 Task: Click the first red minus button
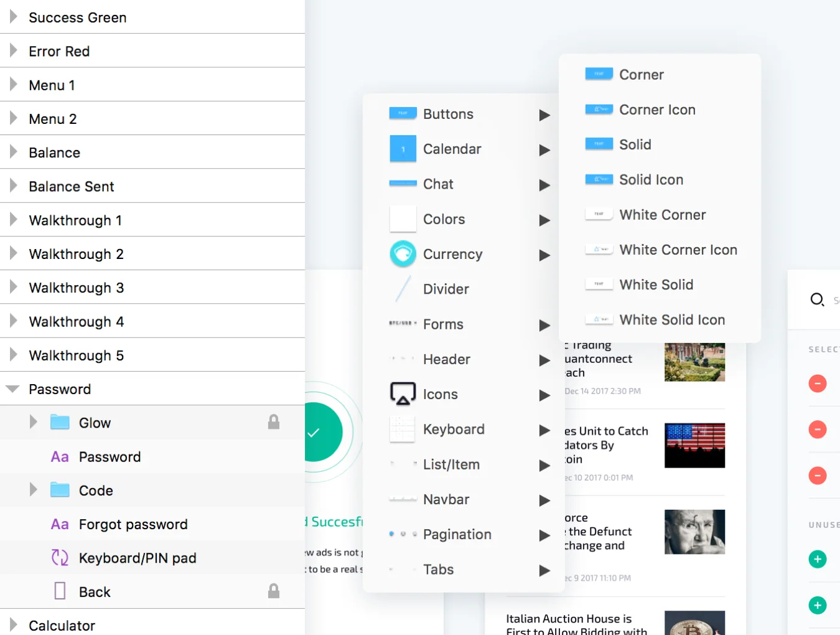pyautogui.click(x=818, y=383)
